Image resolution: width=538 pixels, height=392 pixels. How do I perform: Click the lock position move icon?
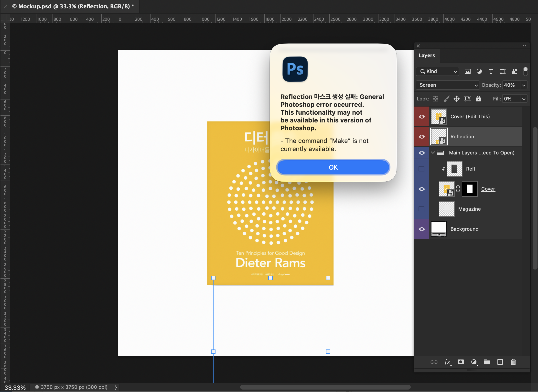(x=456, y=99)
